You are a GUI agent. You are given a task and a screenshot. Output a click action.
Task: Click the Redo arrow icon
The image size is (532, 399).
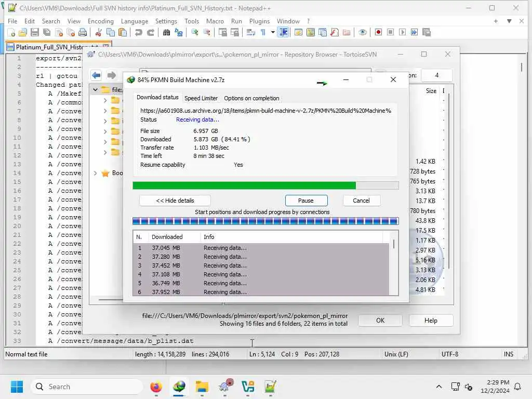(x=151, y=33)
